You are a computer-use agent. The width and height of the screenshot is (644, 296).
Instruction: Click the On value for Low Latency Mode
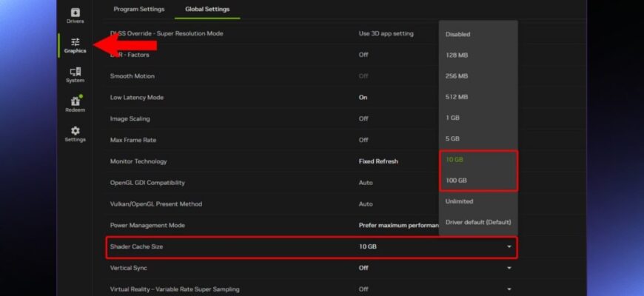coord(363,98)
